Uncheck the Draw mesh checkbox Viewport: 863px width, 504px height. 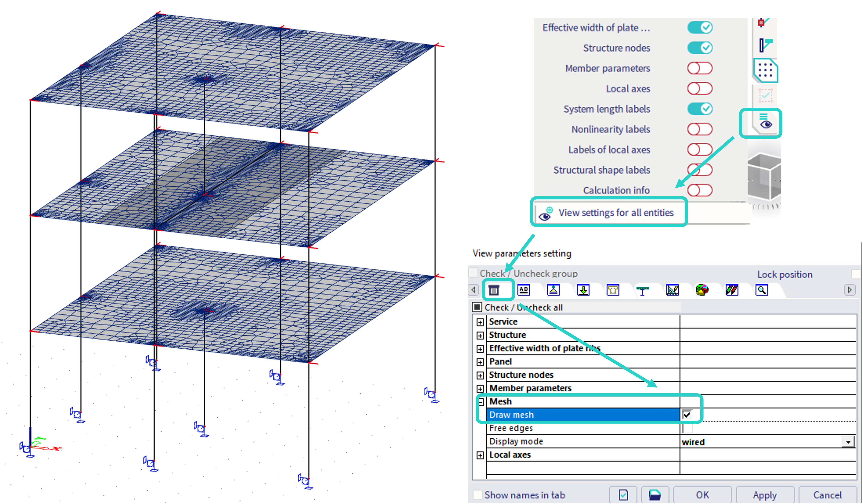687,415
